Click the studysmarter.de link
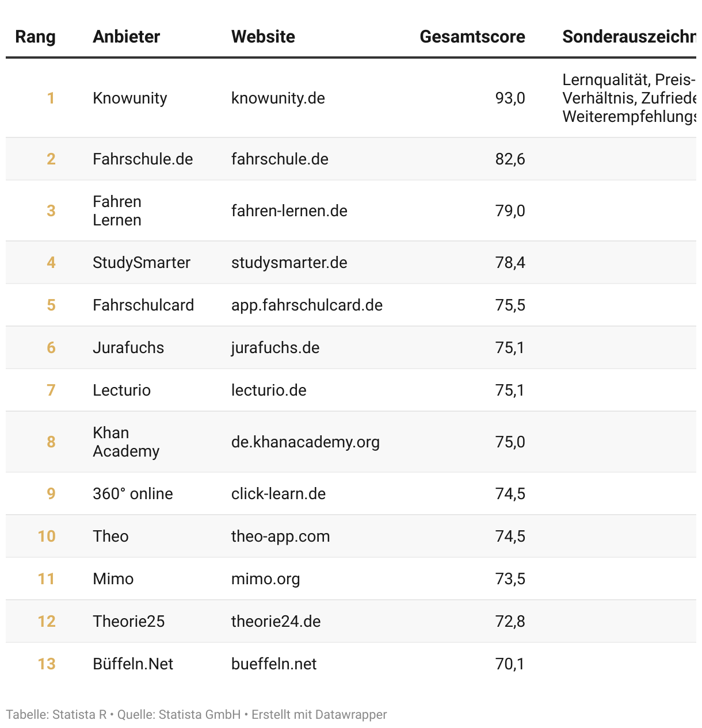This screenshot has height=728, width=702. 289,263
